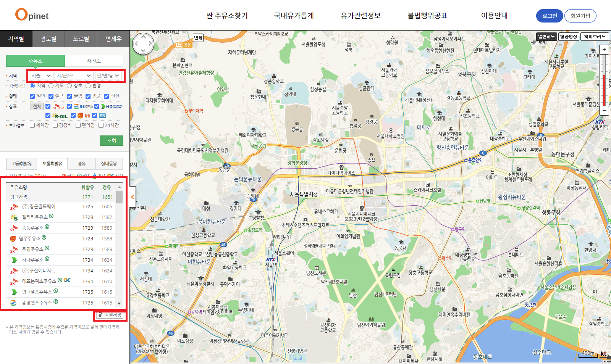Click the results list scroll-down arrow

click(x=120, y=304)
